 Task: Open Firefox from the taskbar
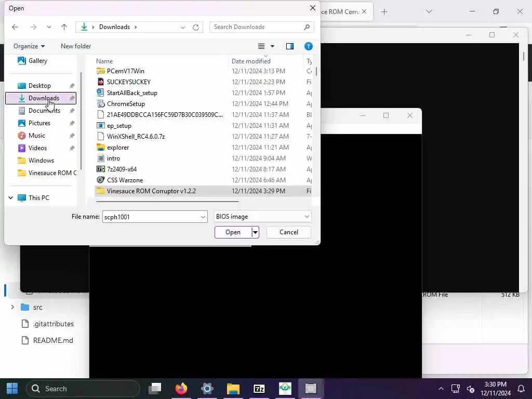181,389
